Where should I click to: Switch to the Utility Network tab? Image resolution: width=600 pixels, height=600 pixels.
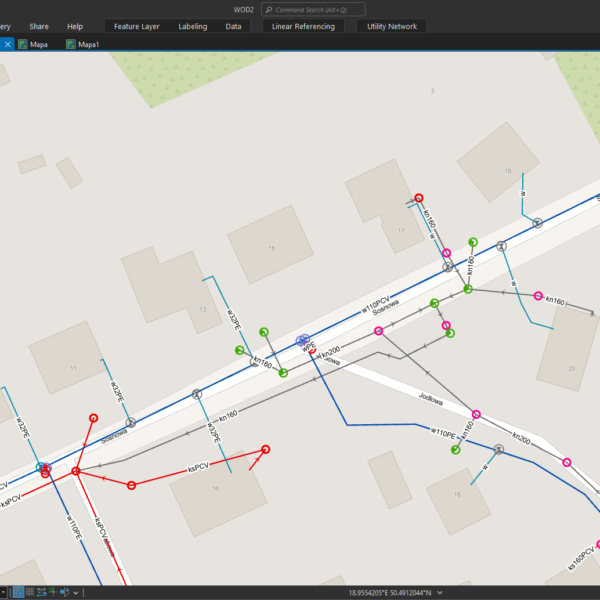coord(391,26)
